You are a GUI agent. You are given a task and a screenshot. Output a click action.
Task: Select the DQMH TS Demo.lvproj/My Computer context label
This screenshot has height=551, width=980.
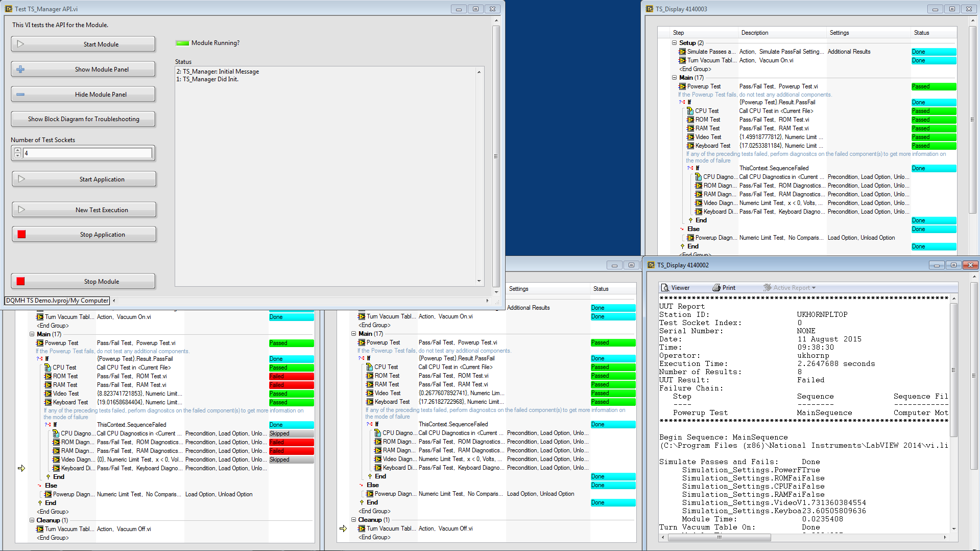click(57, 301)
